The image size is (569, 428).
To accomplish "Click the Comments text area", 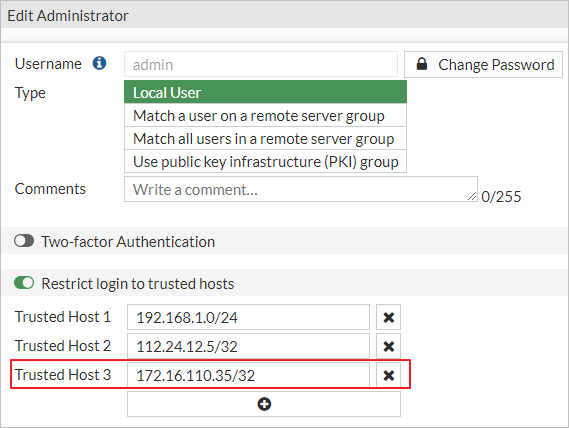I will 301,189.
